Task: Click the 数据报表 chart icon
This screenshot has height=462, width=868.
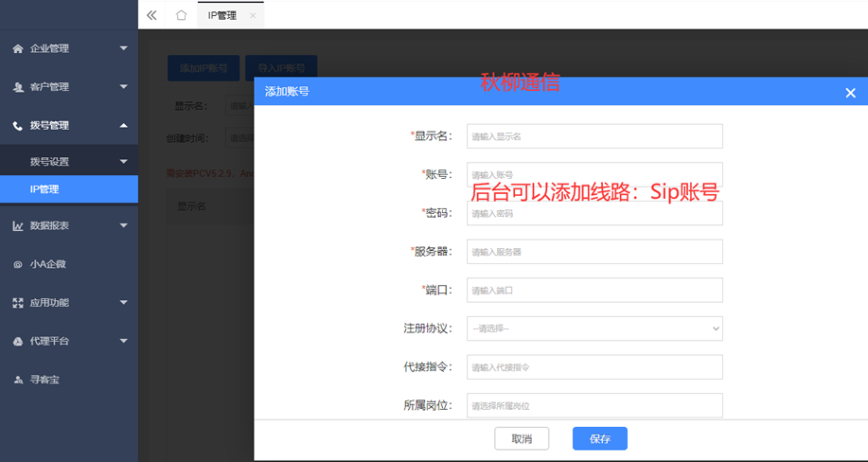Action: pyautogui.click(x=18, y=225)
